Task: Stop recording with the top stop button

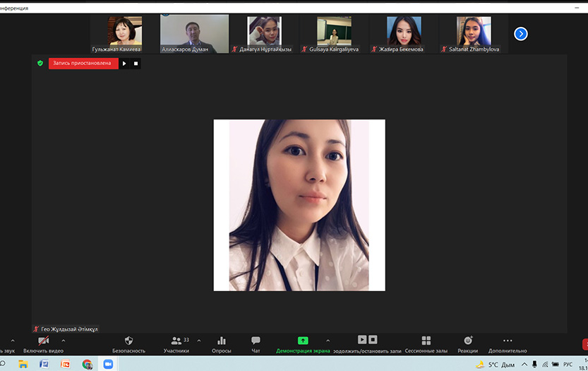Action: tap(136, 64)
